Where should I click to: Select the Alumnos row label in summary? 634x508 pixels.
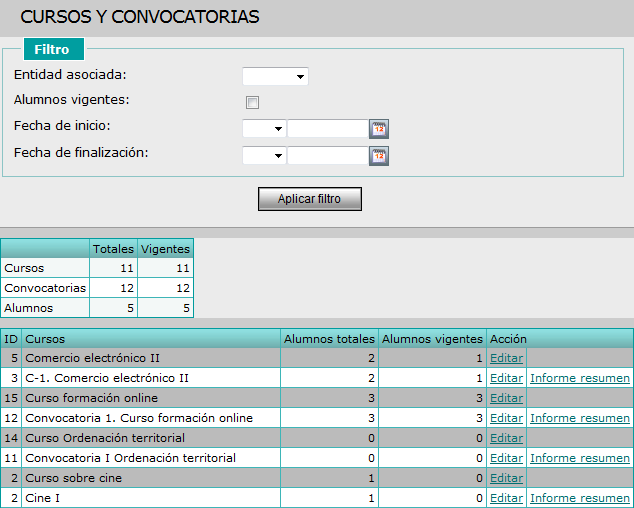(x=45, y=308)
